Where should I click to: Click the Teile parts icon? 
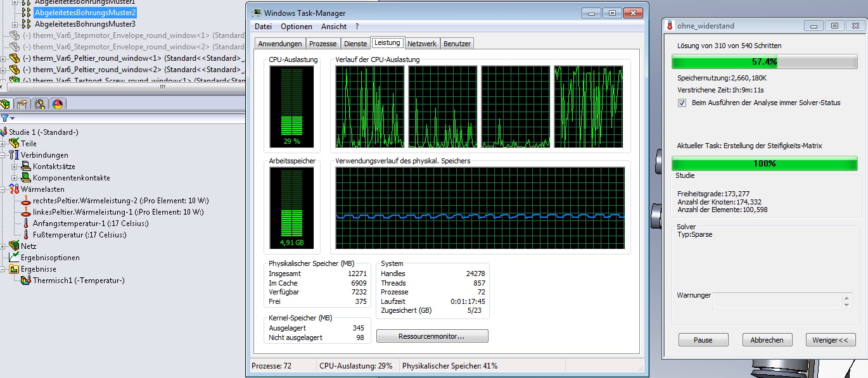pyautogui.click(x=15, y=144)
